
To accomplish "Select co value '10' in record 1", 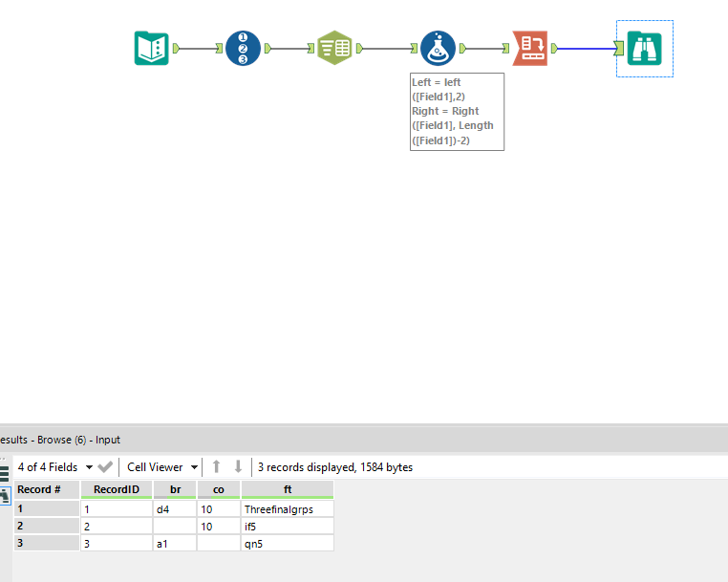I will pos(219,509).
